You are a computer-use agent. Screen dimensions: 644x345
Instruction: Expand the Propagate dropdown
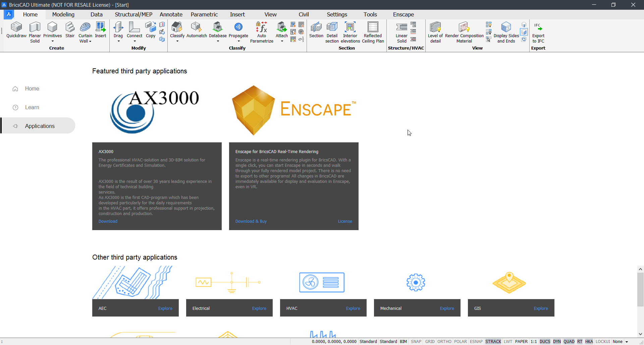[238, 41]
